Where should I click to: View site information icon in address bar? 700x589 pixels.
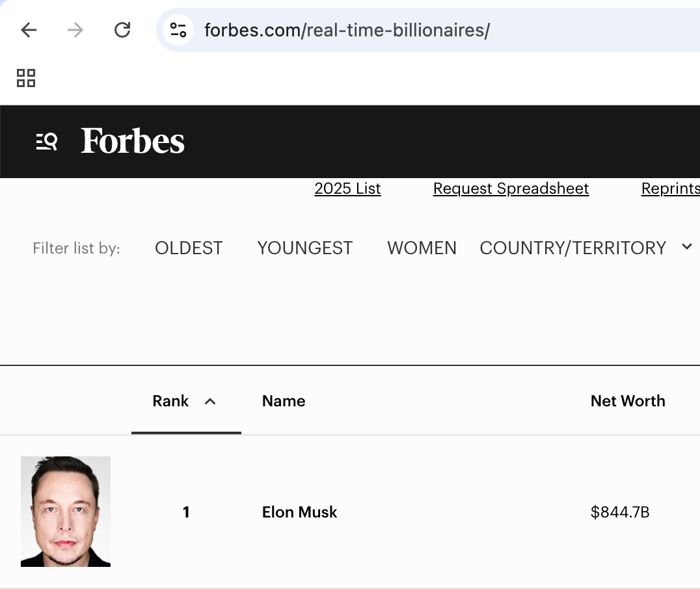178,30
